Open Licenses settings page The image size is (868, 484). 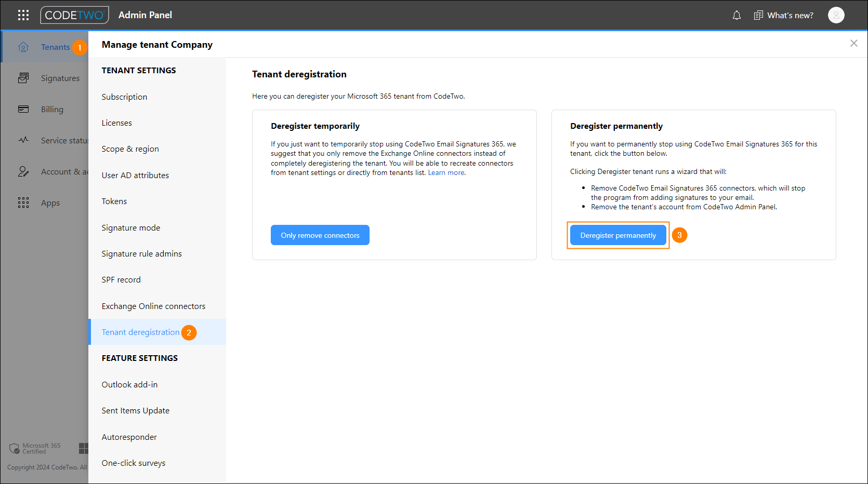click(x=157, y=123)
